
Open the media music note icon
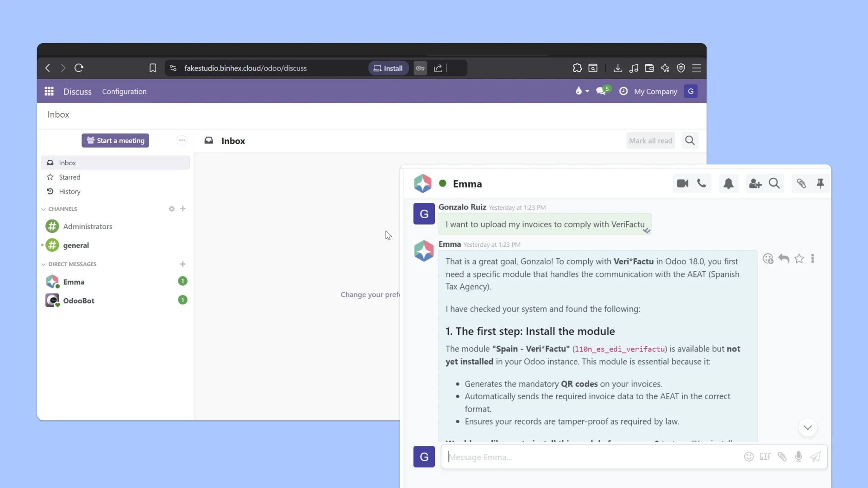click(x=634, y=68)
